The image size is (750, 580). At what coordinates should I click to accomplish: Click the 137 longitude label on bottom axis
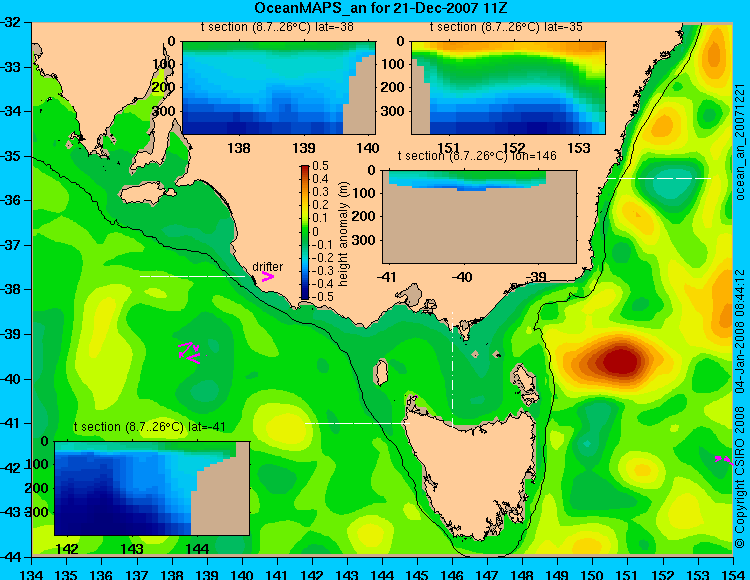click(x=137, y=574)
